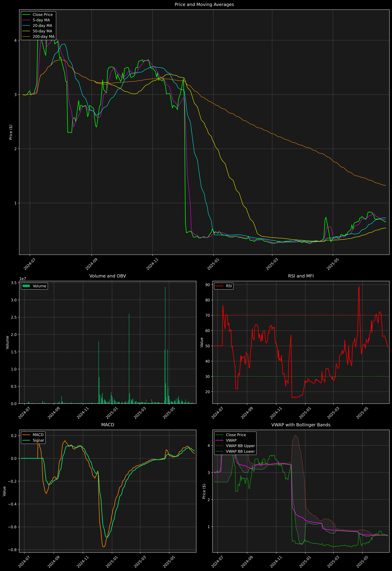The height and width of the screenshot is (571, 392).
Task: Click the '30' y-tick on RSI chart
Action: click(x=208, y=376)
